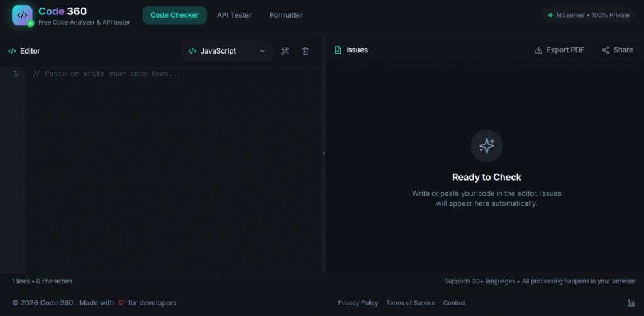The height and width of the screenshot is (316, 644).
Task: Clear the editor with the trash icon
Action: (305, 51)
